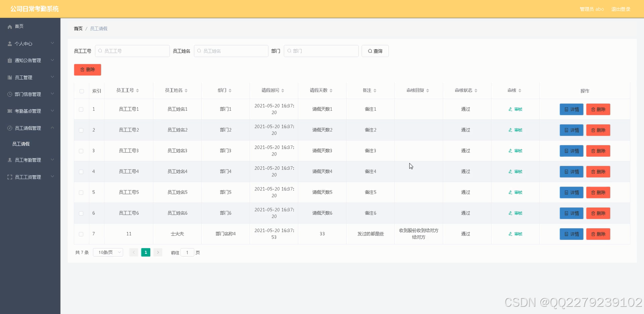Image resolution: width=644 pixels, height=314 pixels.
Task: Select the 个人中心 person icon
Action: (x=9, y=43)
